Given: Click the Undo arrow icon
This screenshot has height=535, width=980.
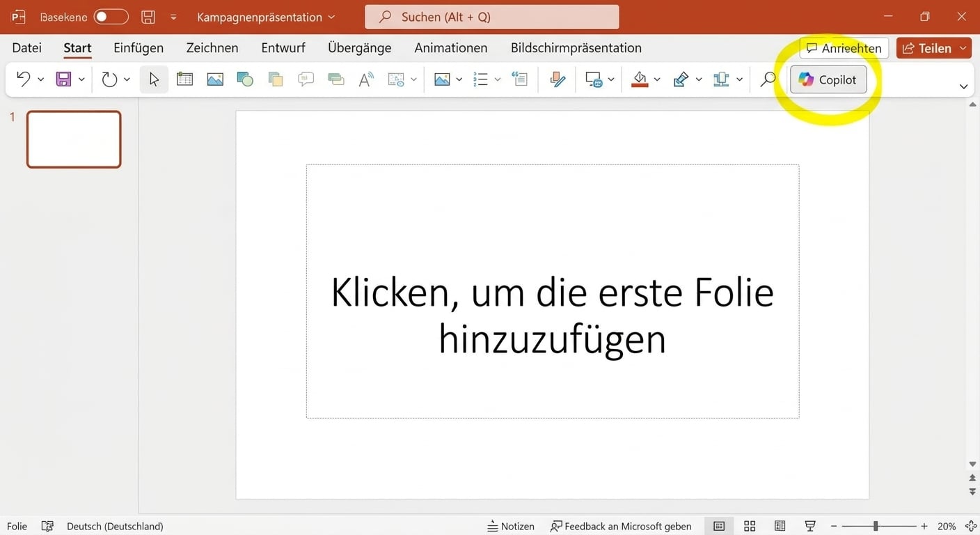Looking at the screenshot, I should (23, 79).
